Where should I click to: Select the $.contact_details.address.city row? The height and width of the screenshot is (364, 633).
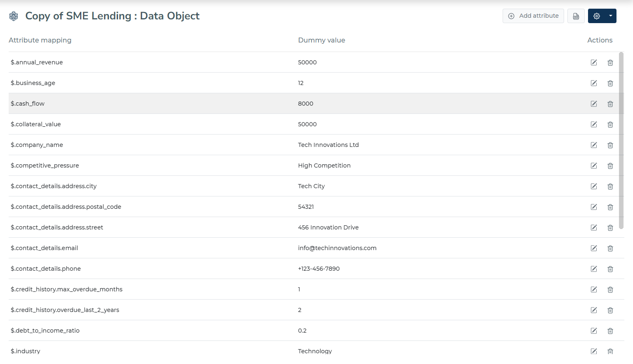point(314,186)
